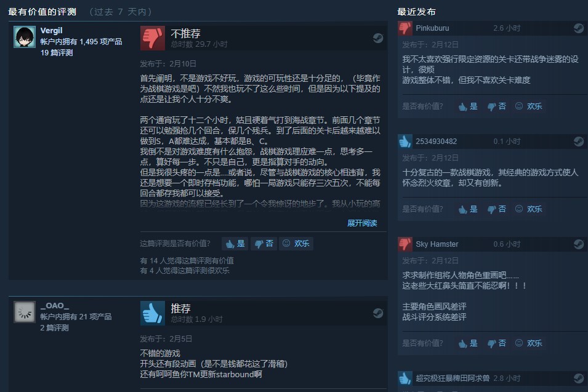Image resolution: width=588 pixels, height=392 pixels.
Task: Vote 欢乐 on Sky Hamster's review
Action: point(529,343)
